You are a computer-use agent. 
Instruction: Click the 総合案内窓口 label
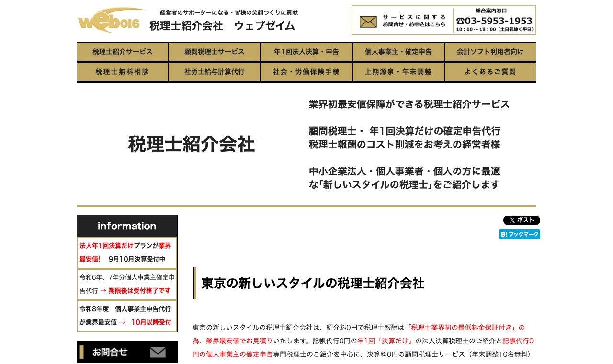tap(491, 10)
